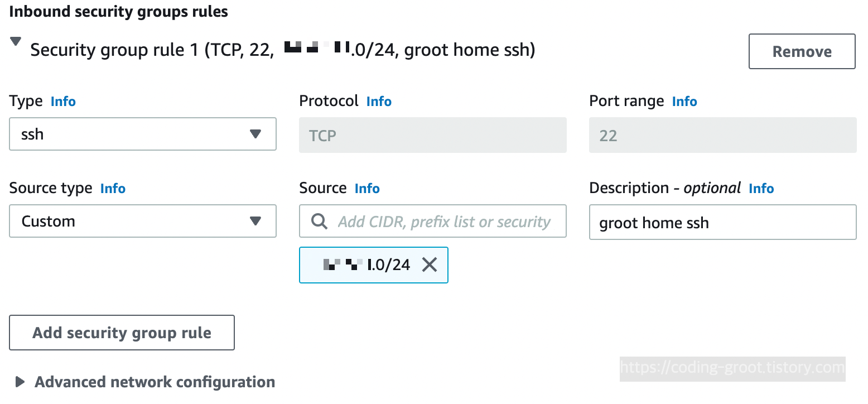The image size is (868, 404).
Task: Click the disabled Protocol TCP field
Action: point(433,135)
